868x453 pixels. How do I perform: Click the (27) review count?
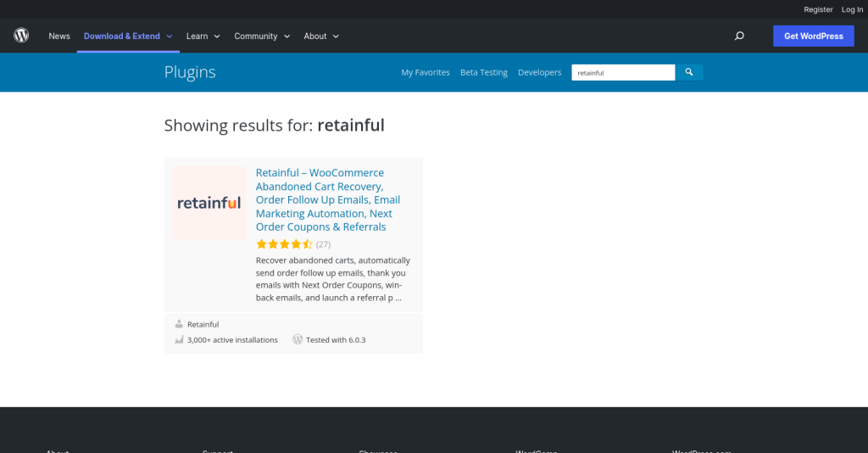tap(323, 244)
